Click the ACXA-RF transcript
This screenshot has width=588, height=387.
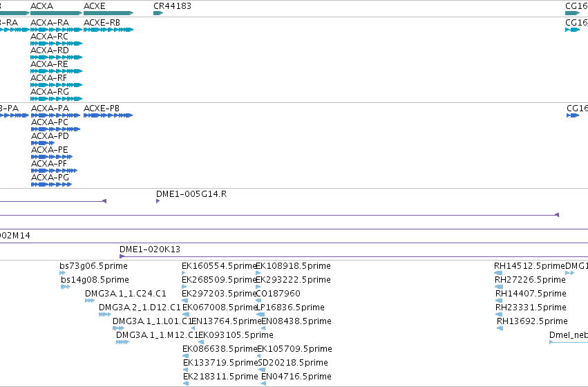[x=56, y=85]
